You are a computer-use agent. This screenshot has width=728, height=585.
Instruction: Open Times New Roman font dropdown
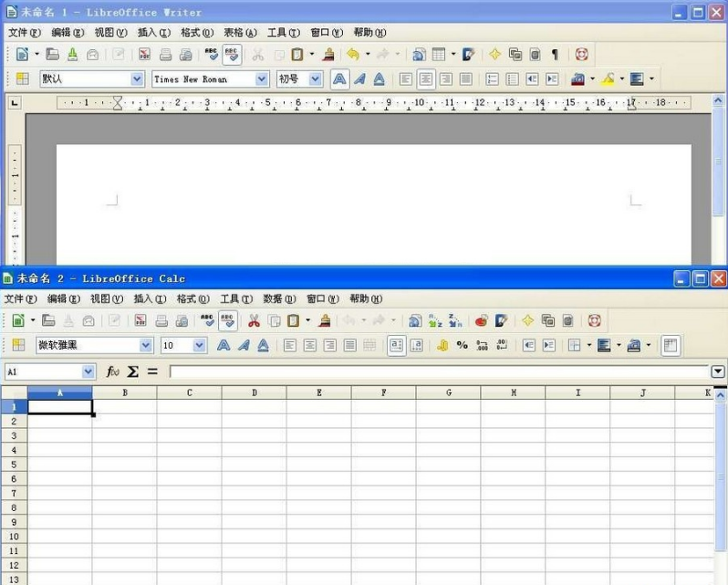click(262, 78)
